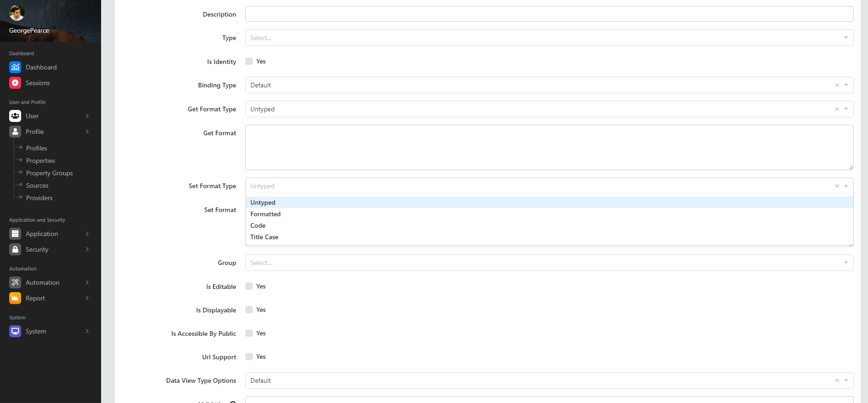Viewport: 868px width, 403px height.
Task: Open Data View Type Options dropdown arrow
Action: click(x=846, y=380)
